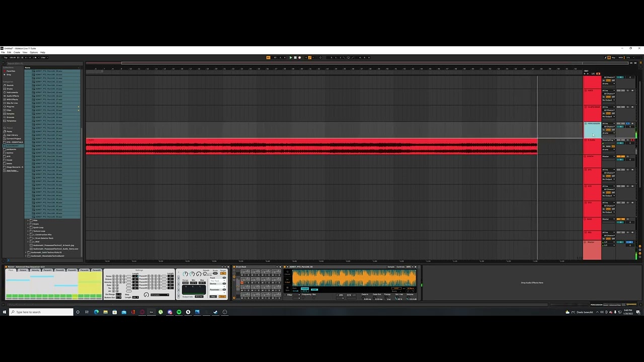Toggle the Follow playback button

point(268,57)
